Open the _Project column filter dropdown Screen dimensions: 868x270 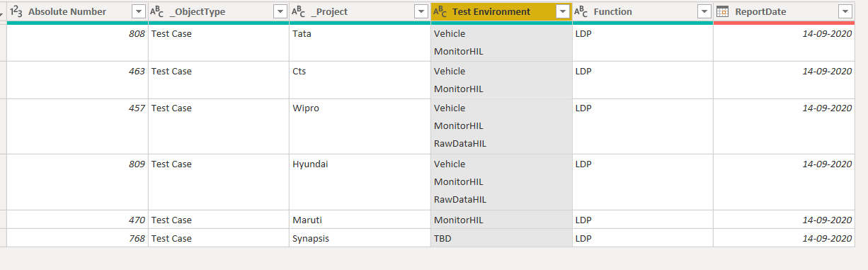421,11
